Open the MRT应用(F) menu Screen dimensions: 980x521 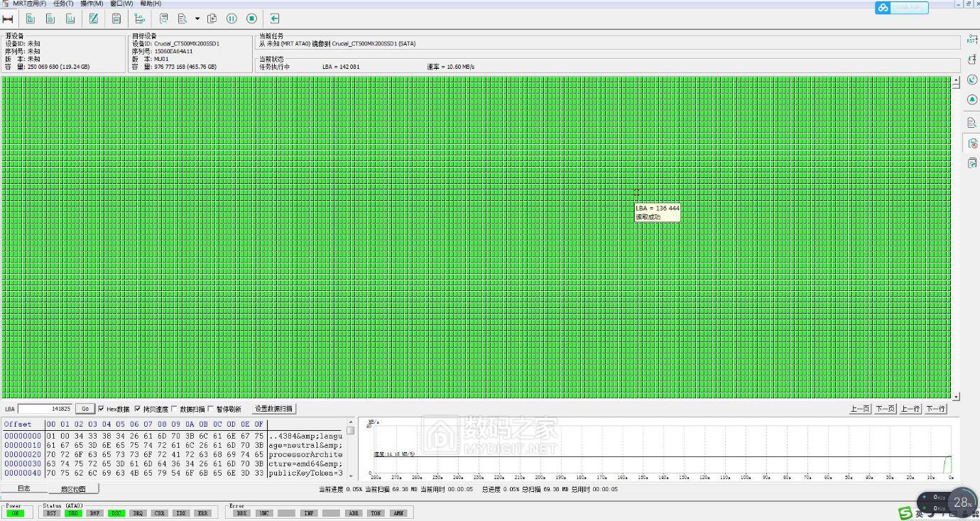point(29,4)
